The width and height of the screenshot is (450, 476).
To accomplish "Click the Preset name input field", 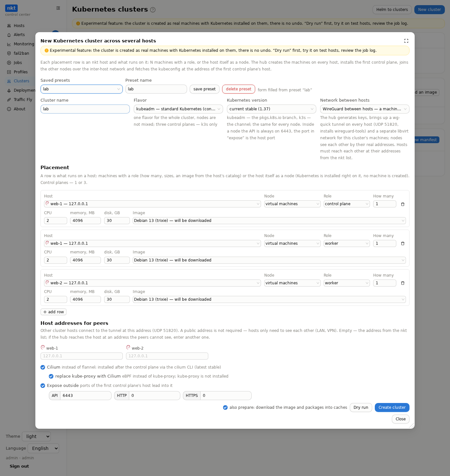I will (x=156, y=89).
